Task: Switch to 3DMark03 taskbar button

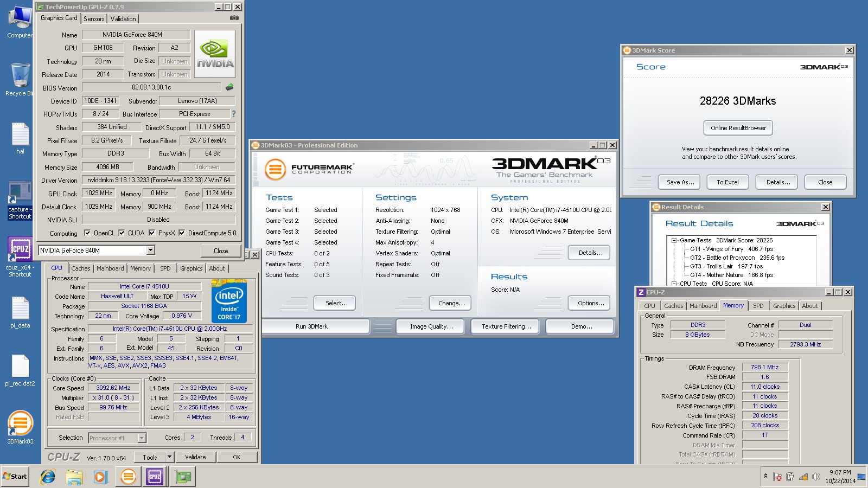Action: [x=128, y=477]
